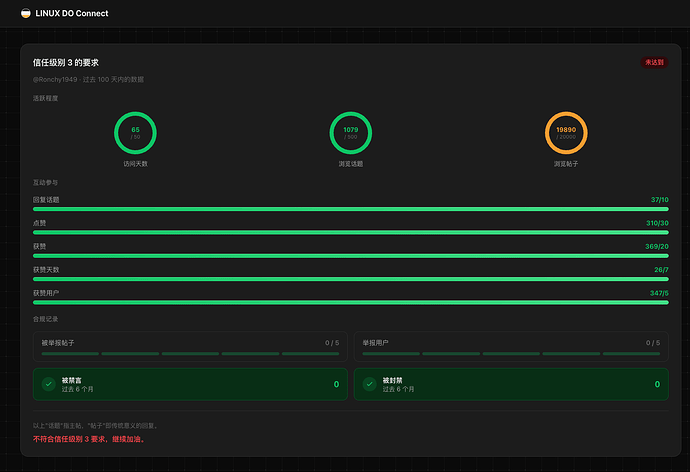
Task: Click the 浏览帖子 label under the gauge
Action: pyautogui.click(x=566, y=164)
